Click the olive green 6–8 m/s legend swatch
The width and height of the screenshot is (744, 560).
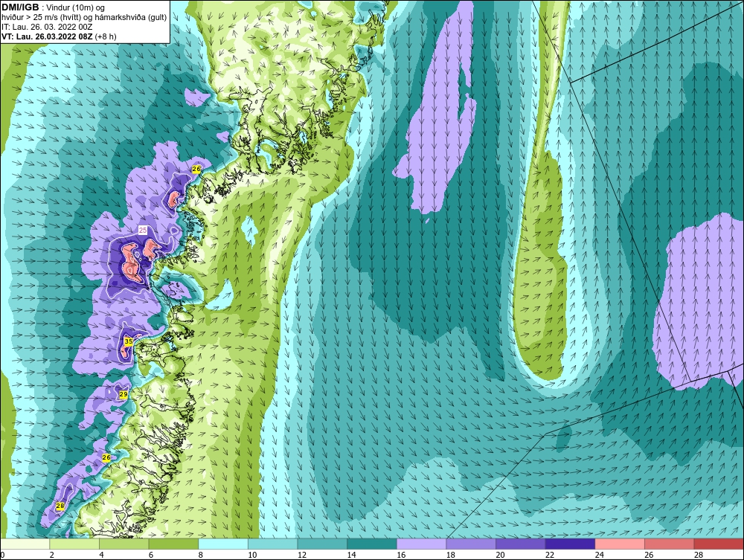(173, 544)
